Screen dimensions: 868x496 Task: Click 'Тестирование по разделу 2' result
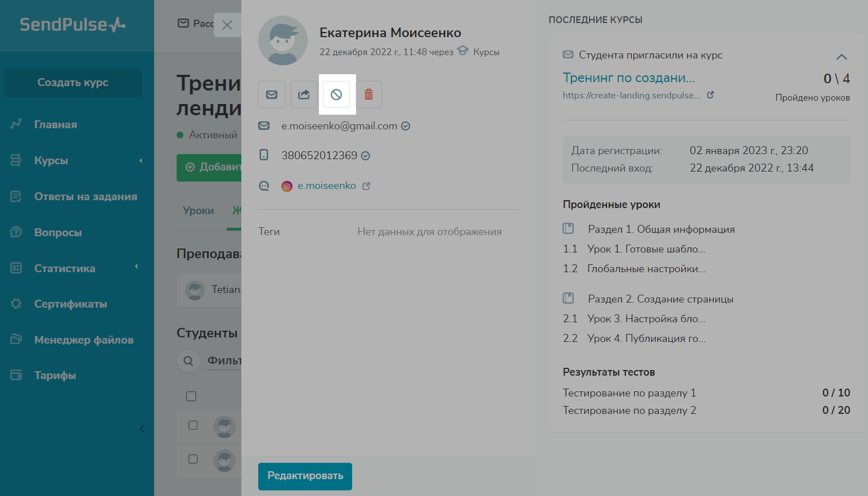tap(629, 410)
